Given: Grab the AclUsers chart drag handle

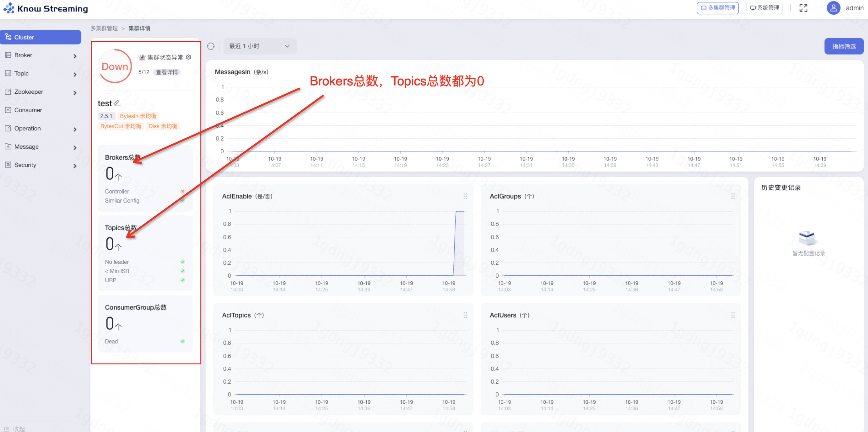Looking at the screenshot, I should 733,315.
